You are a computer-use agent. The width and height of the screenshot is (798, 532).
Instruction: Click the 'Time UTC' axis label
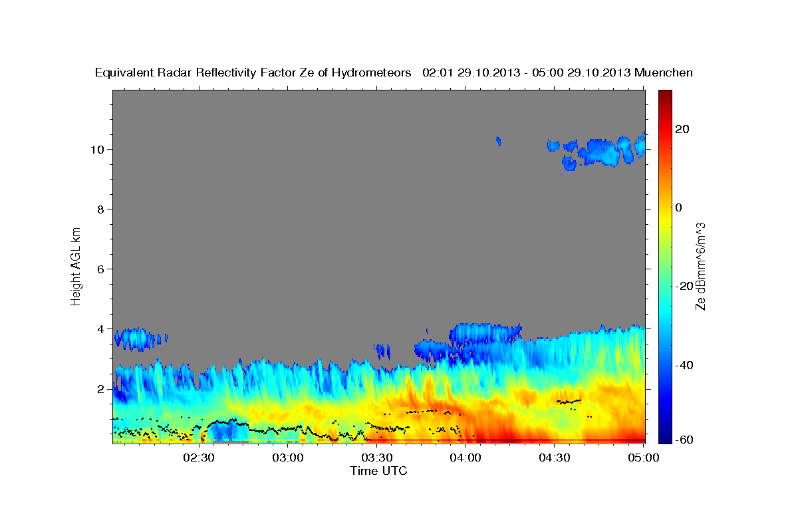(x=378, y=471)
